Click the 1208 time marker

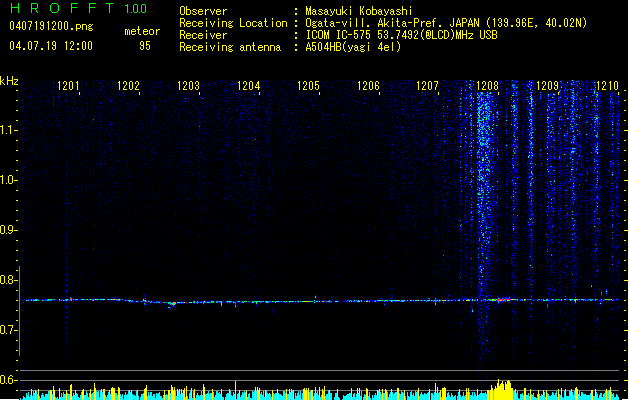click(x=487, y=86)
